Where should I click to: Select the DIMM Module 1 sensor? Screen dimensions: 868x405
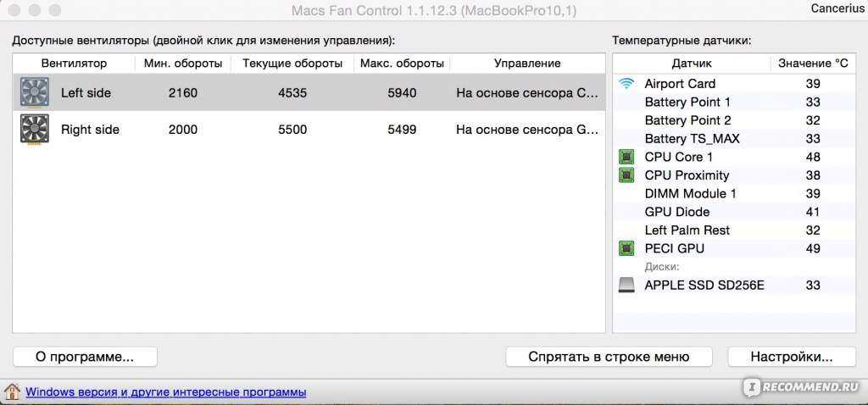click(x=690, y=194)
